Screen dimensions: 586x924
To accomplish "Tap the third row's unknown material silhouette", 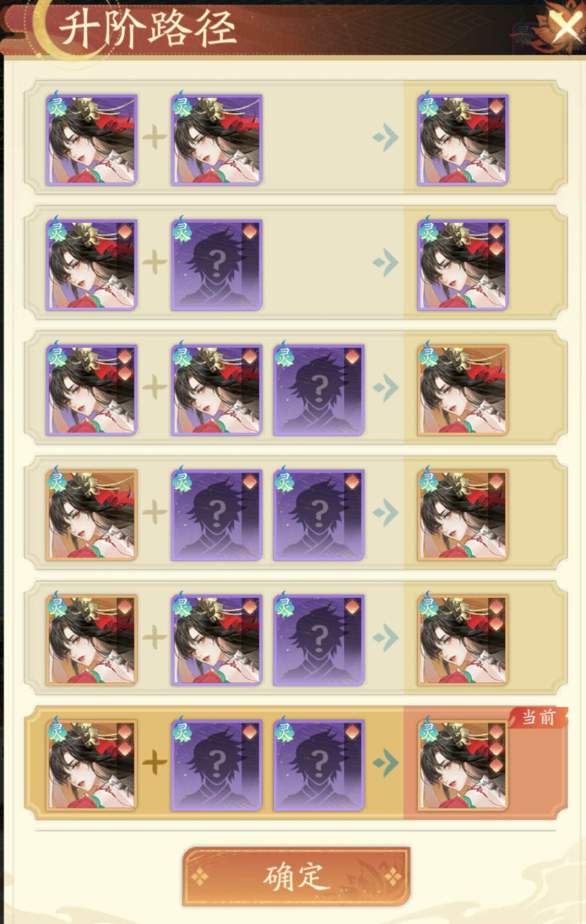I will [x=319, y=390].
